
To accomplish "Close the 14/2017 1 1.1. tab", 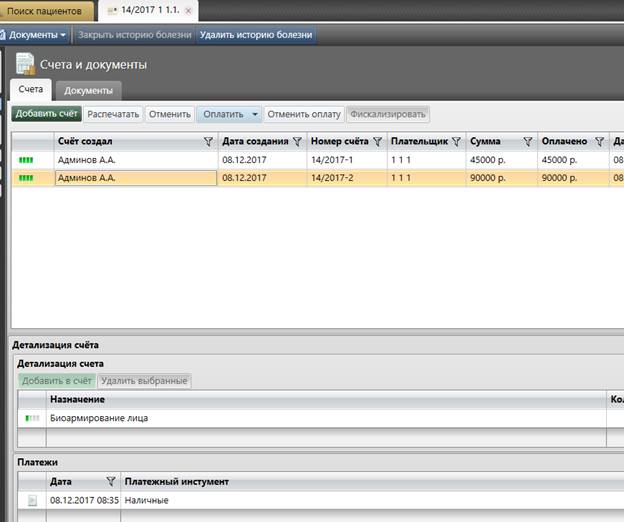I will [x=190, y=9].
